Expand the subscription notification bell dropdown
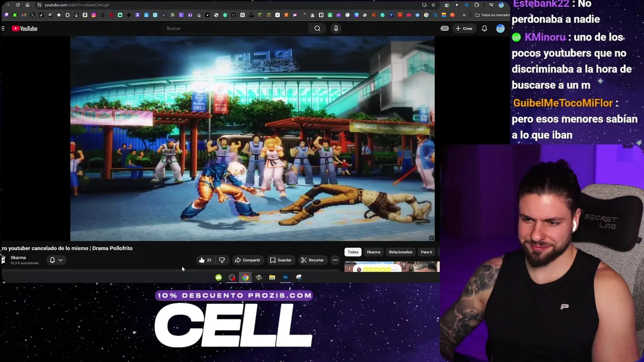Image resolution: width=644 pixels, height=362 pixels. pyautogui.click(x=56, y=260)
